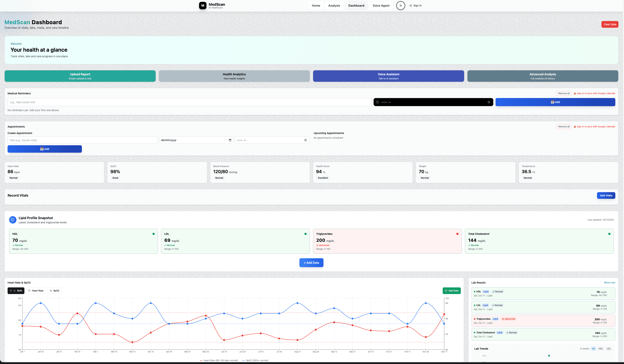Image resolution: width=624 pixels, height=364 pixels.
Task: Click the Lipid Profile heart icon
Action: [13, 220]
